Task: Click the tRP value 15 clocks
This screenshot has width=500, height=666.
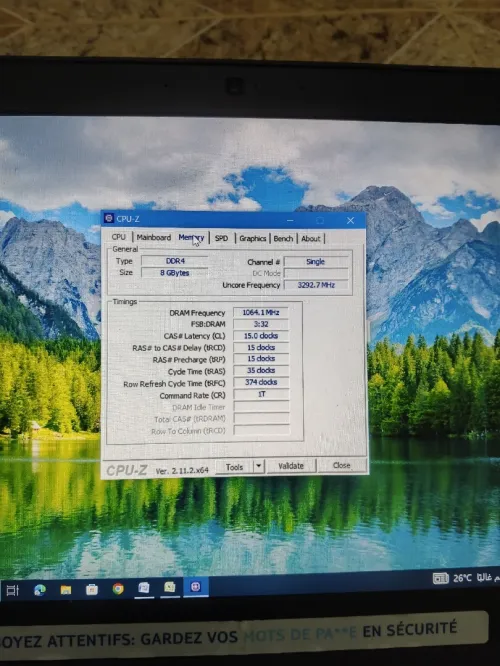Action: click(261, 358)
